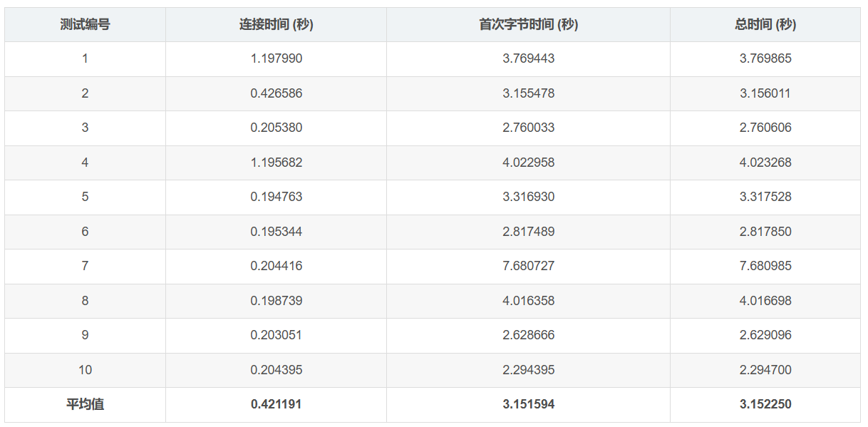The height and width of the screenshot is (427, 868).
Task: Click connection time value 0.195344
Action: pos(276,232)
